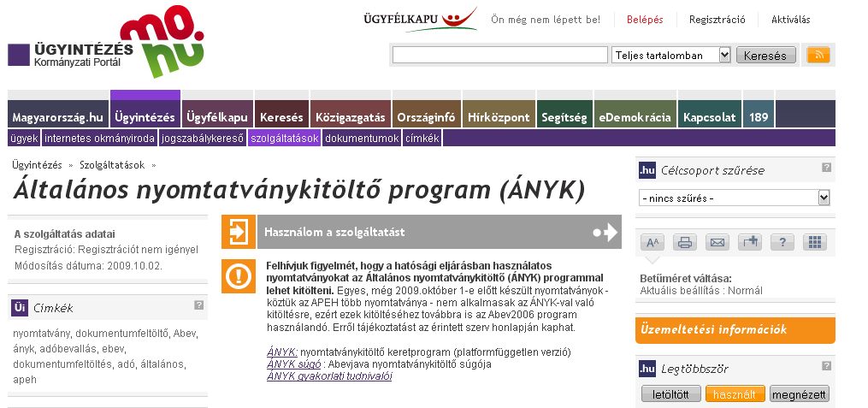Click the Módosítás dátuma: 2009.10.02. text
Viewport: 868px width, 408px height.
[89, 266]
